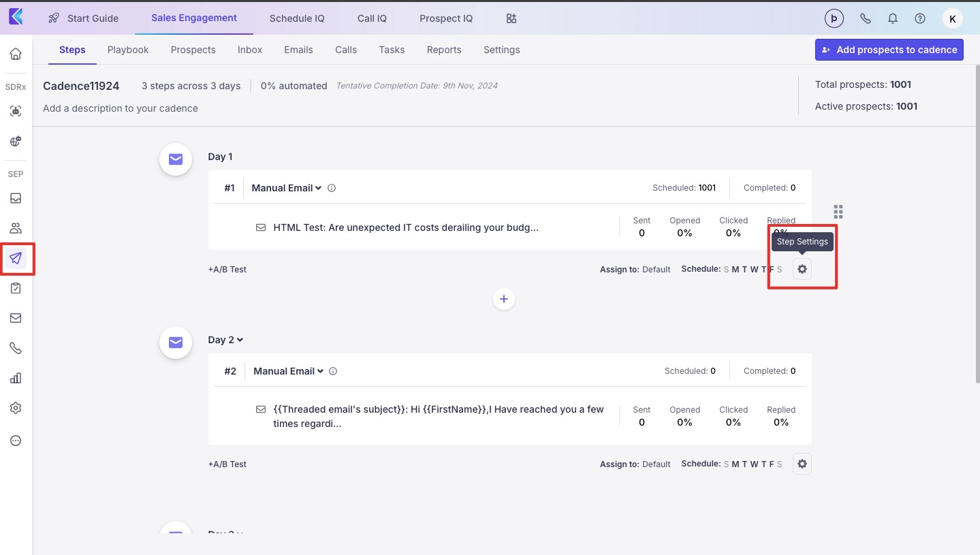
Task: Open the phone calls icon in sidebar
Action: point(16,348)
